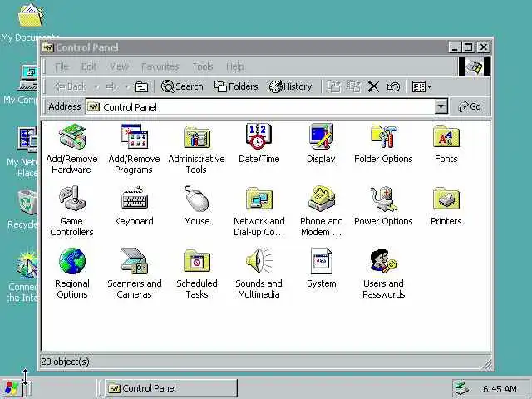Click the system tray network icon
This screenshot has height=399, width=532.
[x=462, y=388]
